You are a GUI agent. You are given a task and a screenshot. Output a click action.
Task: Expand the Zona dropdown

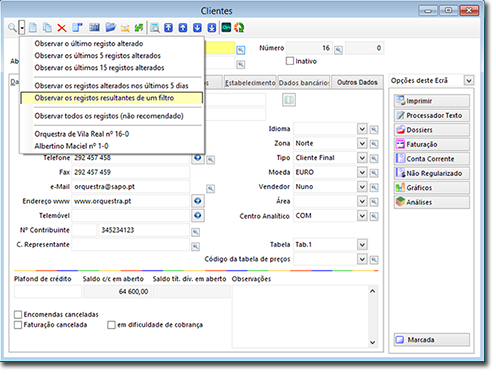362,143
